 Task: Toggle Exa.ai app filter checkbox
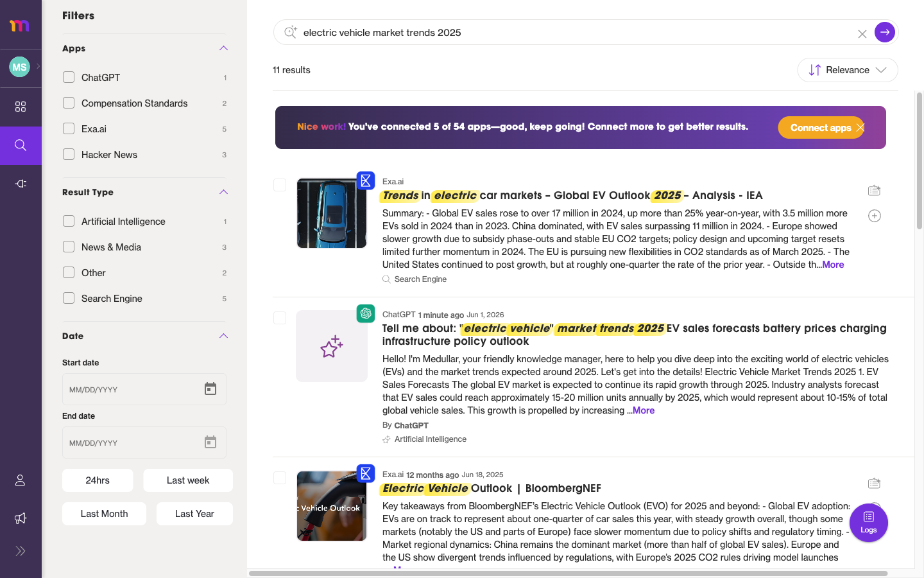(x=69, y=128)
